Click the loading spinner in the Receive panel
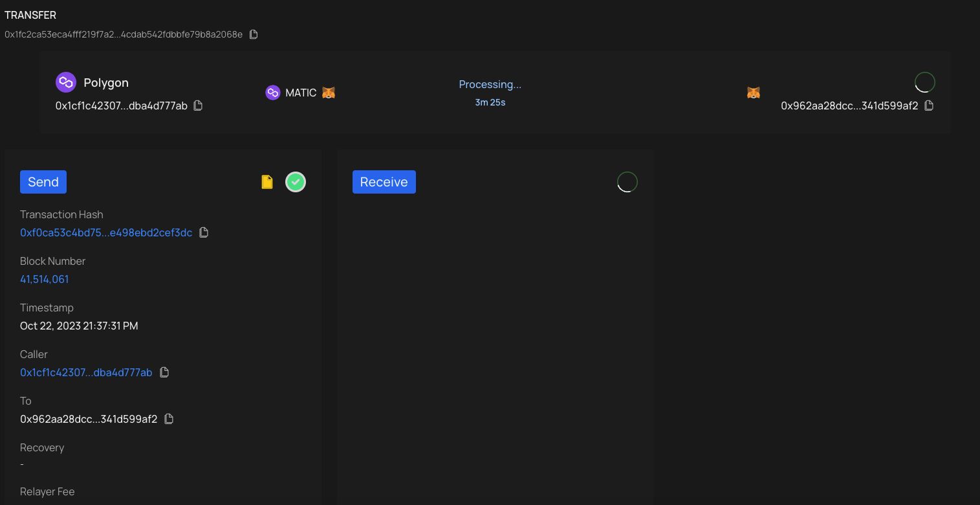Viewport: 980px width, 505px height. point(627,182)
